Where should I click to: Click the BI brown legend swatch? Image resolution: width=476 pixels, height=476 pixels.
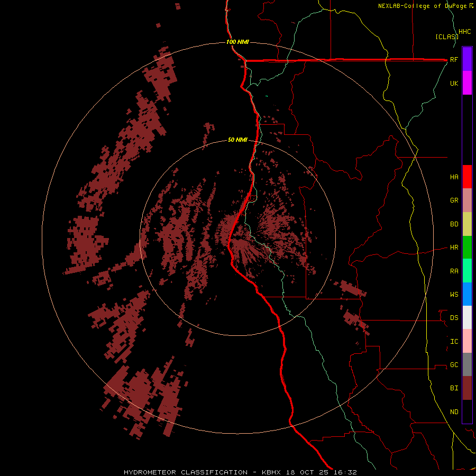click(467, 388)
